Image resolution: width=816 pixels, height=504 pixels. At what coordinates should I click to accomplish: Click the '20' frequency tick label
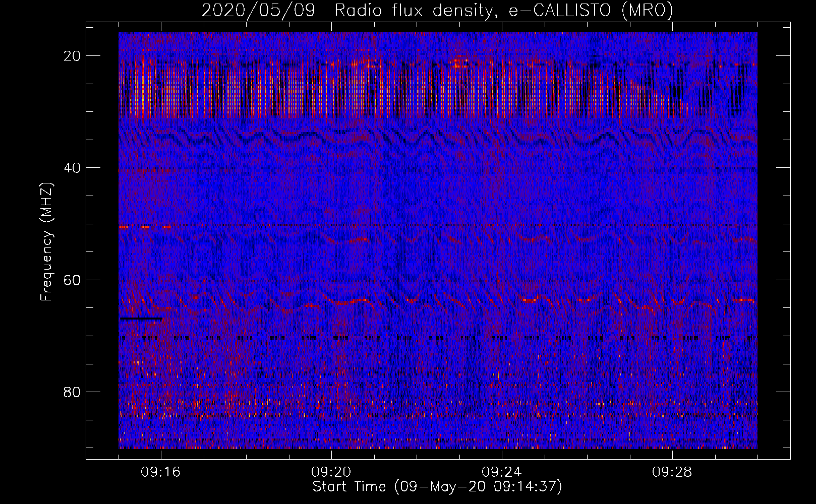coord(73,56)
